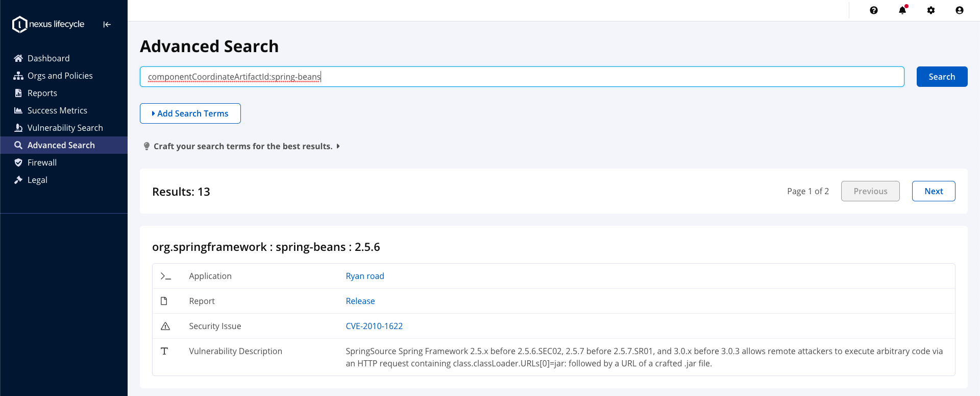
Task: Open notifications bell icon
Action: 902,10
